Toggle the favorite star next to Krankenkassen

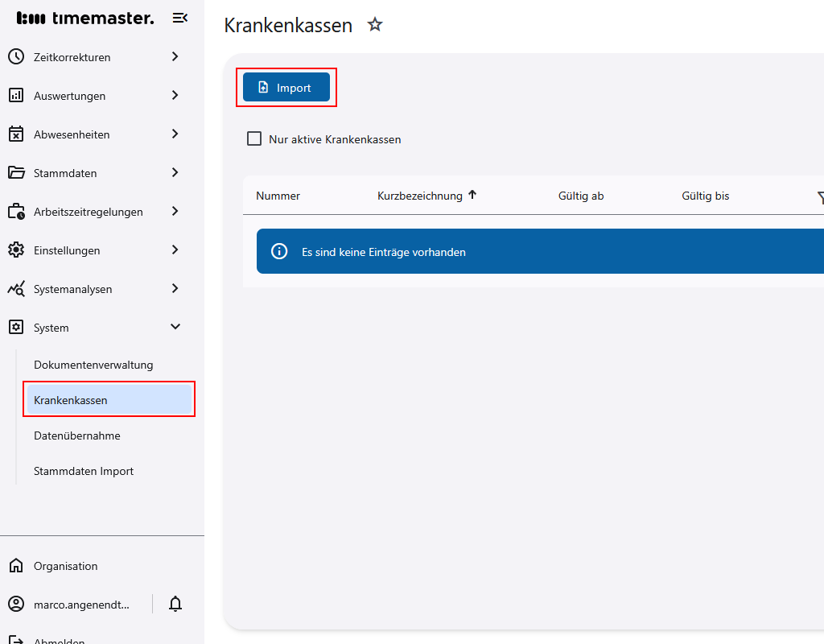tap(375, 25)
